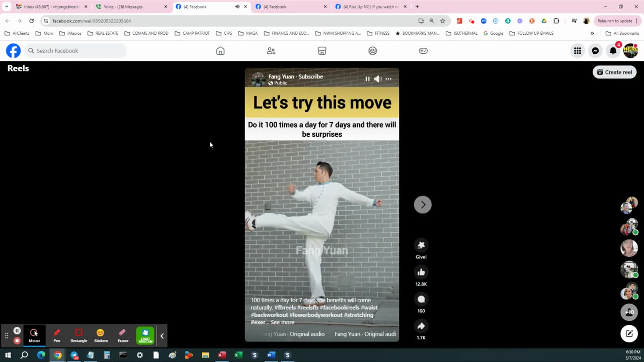Viewport: 644px width, 362px height.
Task: Mute the reel's volume
Action: tap(378, 79)
